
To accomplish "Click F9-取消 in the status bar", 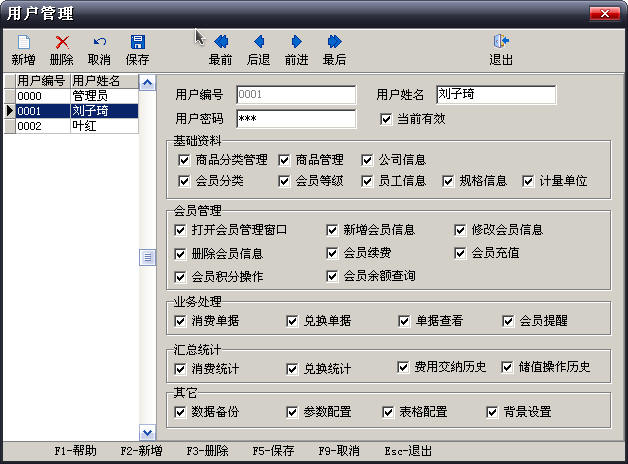I will (x=339, y=451).
